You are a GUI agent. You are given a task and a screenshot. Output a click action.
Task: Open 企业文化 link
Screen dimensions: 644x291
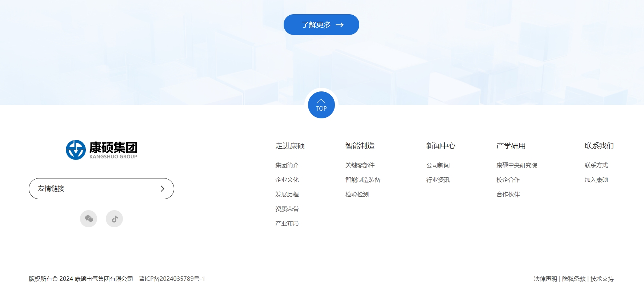[287, 180]
